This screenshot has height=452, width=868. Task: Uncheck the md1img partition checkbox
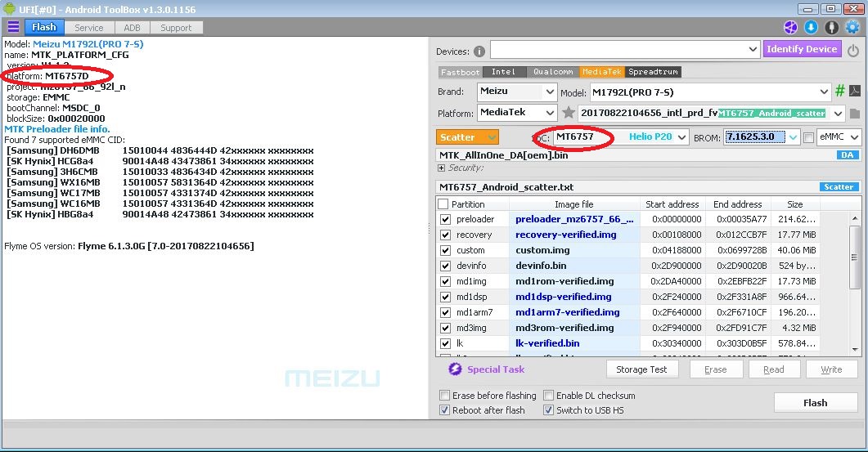coord(445,281)
